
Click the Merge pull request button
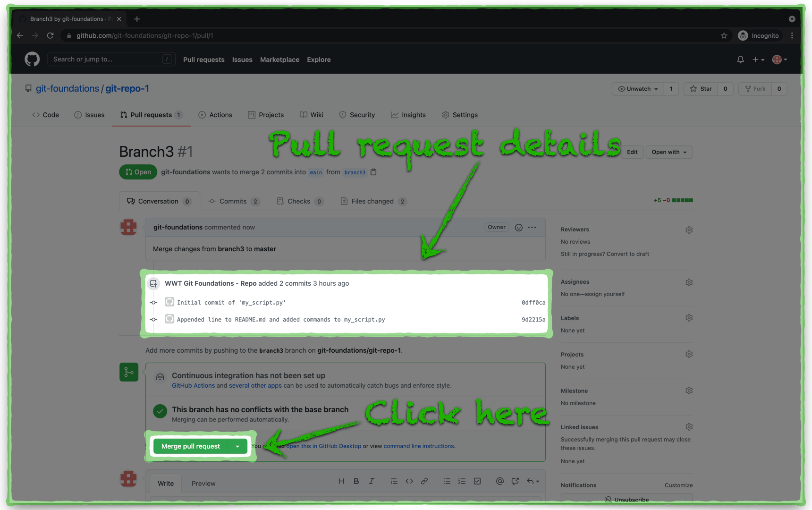point(191,446)
